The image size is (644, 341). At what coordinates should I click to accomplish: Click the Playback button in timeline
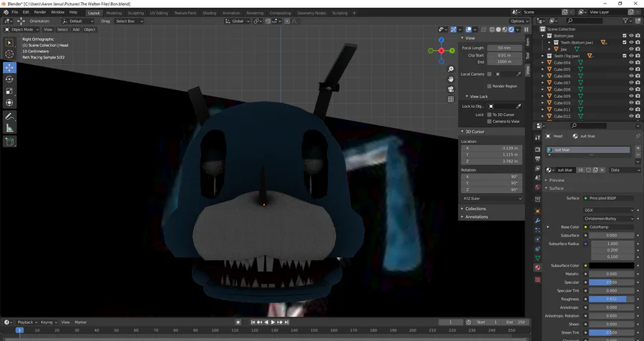(x=27, y=322)
